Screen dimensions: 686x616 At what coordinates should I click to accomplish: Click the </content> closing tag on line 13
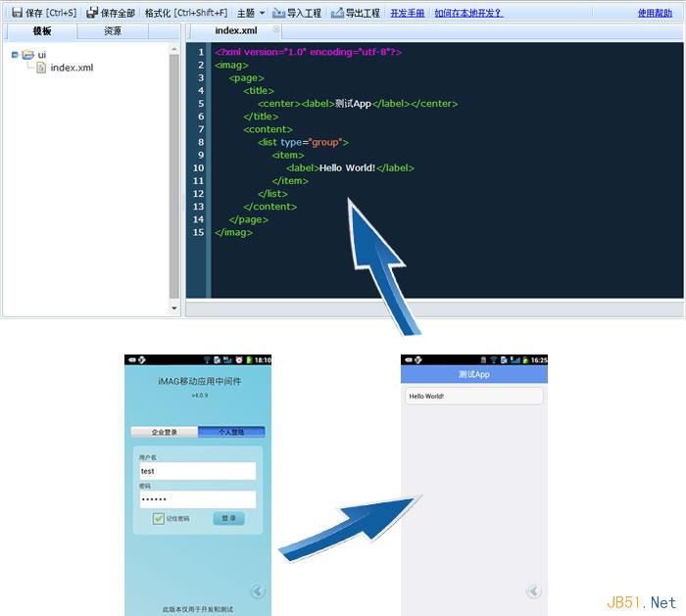pyautogui.click(x=269, y=207)
